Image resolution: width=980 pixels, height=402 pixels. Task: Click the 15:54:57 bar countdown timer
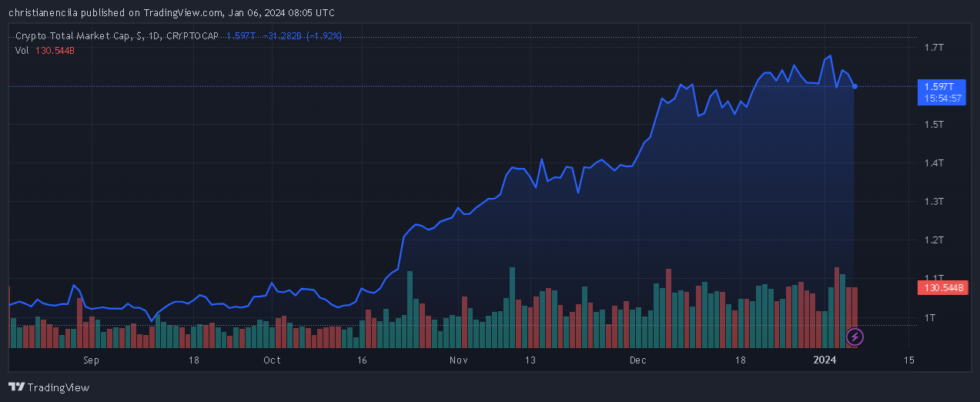click(942, 98)
